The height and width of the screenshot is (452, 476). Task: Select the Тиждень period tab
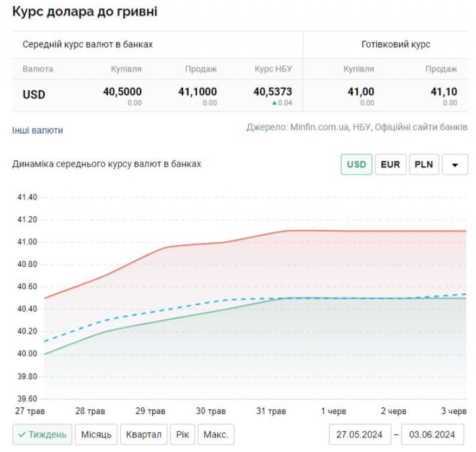(x=42, y=435)
